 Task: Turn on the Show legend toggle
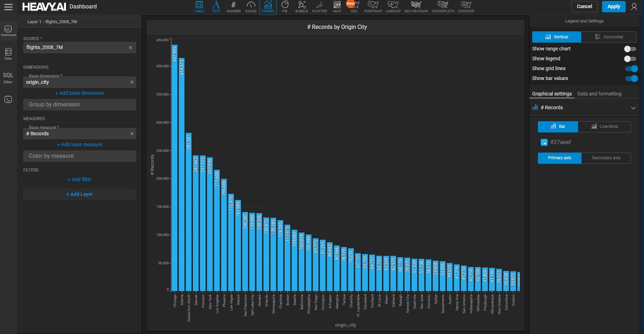pos(630,59)
